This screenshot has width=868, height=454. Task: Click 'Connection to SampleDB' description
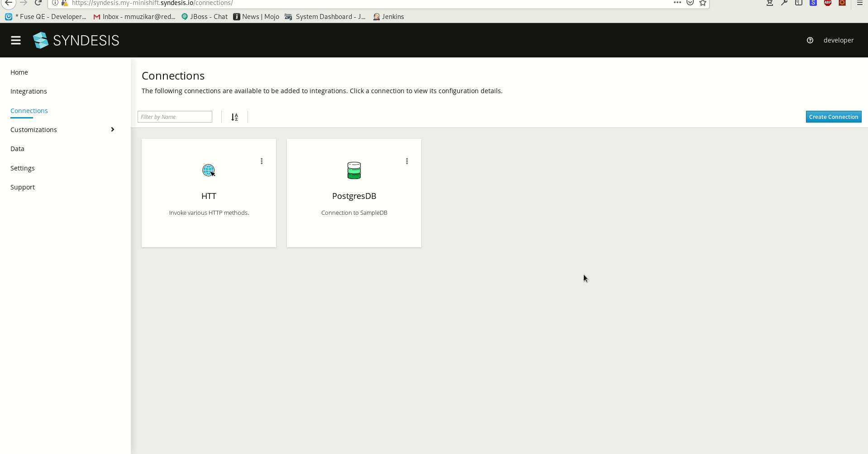[x=354, y=213]
